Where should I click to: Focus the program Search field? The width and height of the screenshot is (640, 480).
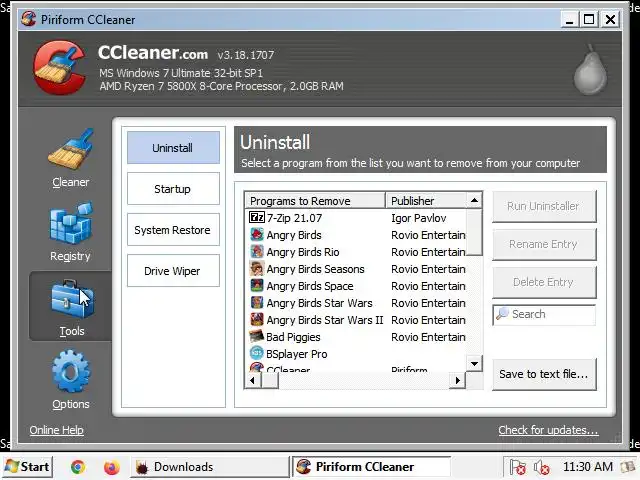[x=544, y=314]
